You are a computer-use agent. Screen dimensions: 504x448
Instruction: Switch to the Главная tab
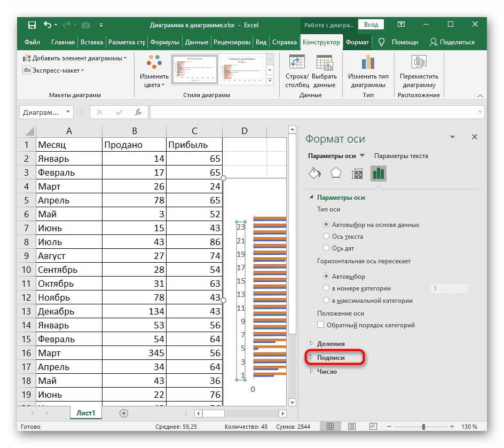tap(62, 42)
